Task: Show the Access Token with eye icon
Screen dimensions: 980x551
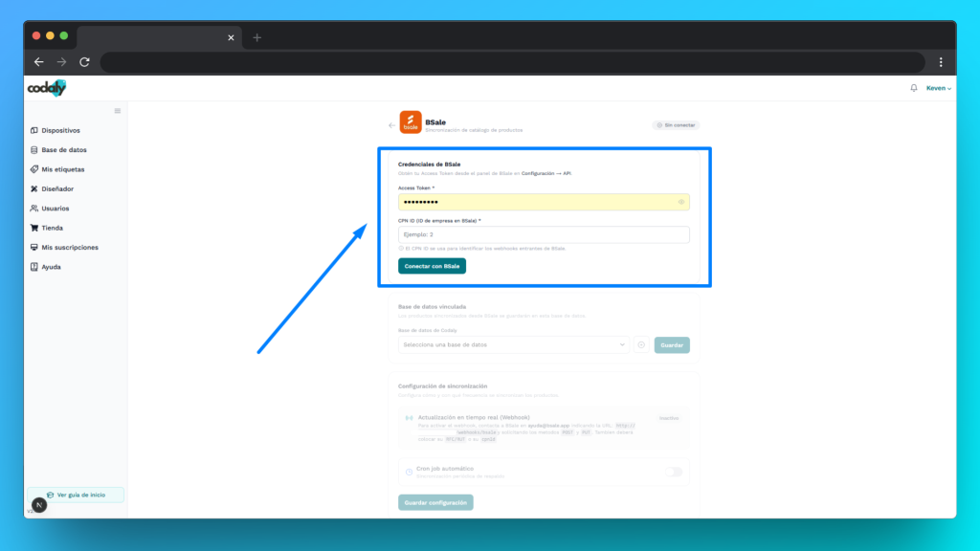Action: (681, 202)
